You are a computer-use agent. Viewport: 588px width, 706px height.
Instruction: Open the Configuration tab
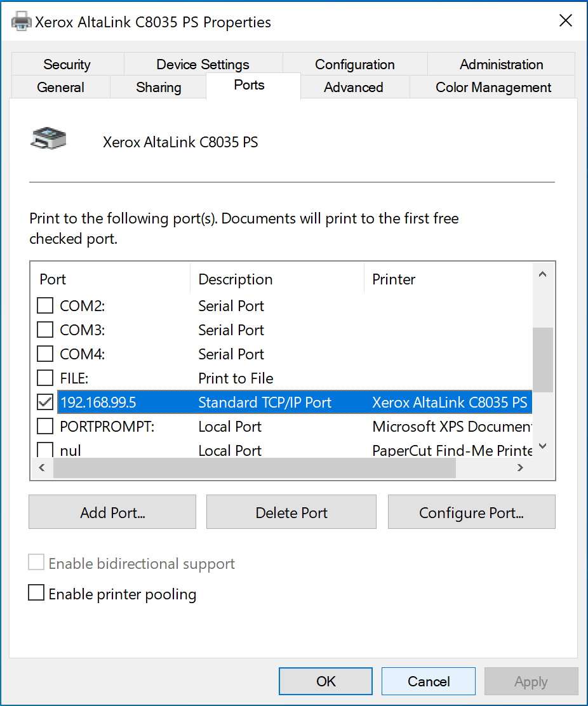354,64
